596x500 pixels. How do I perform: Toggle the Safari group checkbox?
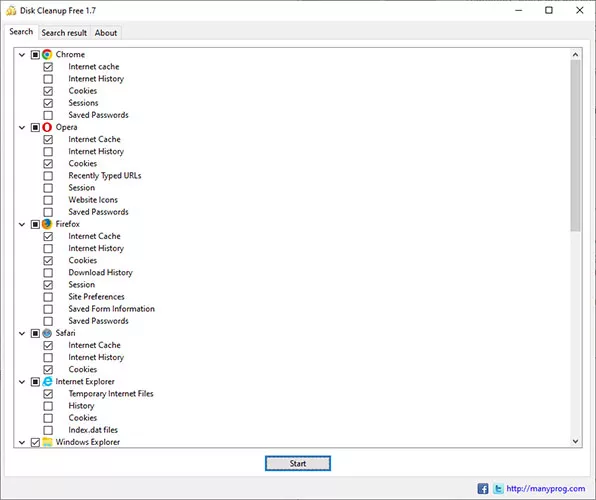pos(35,333)
